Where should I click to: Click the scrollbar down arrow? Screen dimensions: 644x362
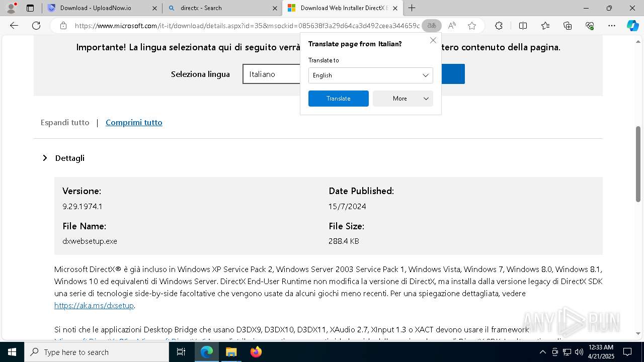point(638,333)
